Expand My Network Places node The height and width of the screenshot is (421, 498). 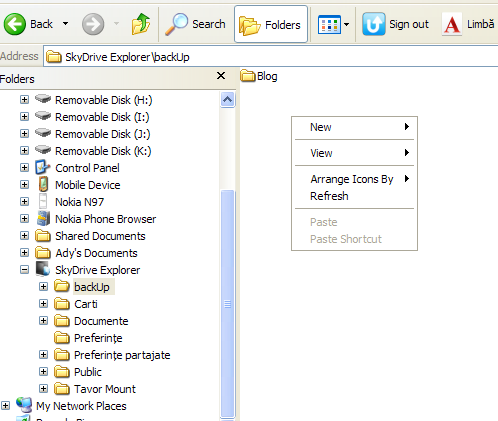tap(5, 405)
